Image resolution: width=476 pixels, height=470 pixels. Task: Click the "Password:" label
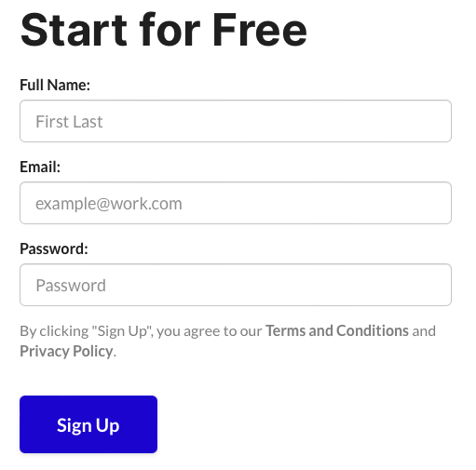pos(54,248)
